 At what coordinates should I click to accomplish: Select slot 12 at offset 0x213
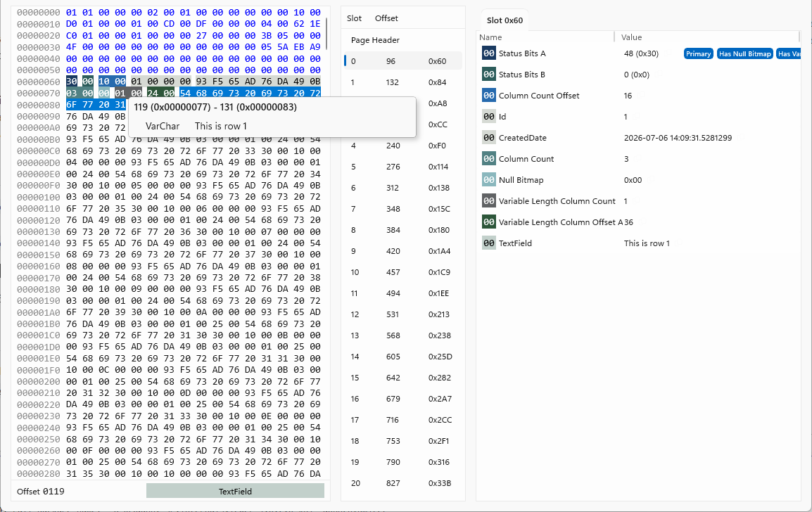[403, 314]
